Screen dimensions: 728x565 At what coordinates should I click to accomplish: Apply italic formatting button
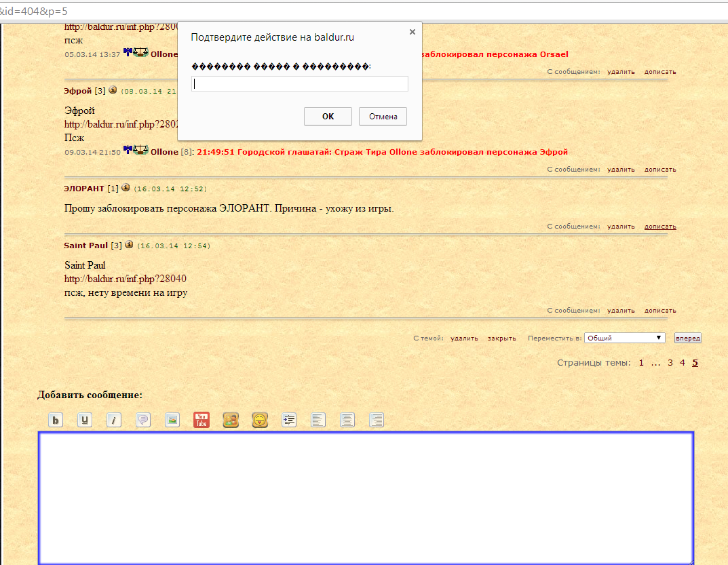tap(114, 420)
